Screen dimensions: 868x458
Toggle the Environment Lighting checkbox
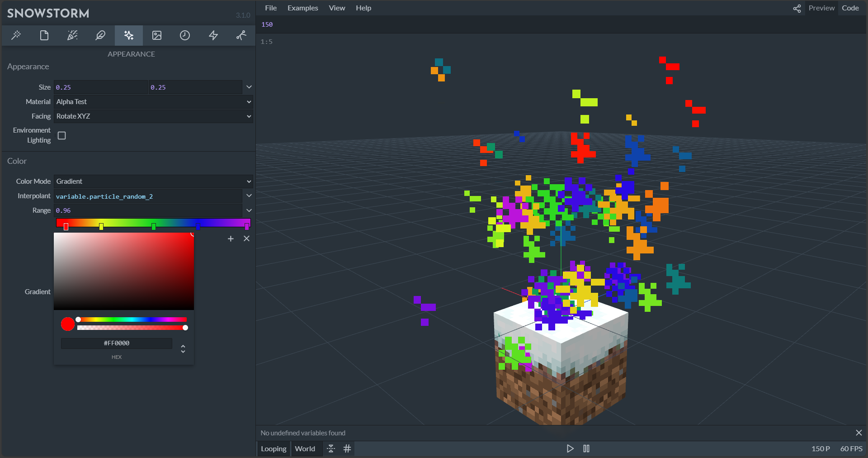[x=62, y=136]
